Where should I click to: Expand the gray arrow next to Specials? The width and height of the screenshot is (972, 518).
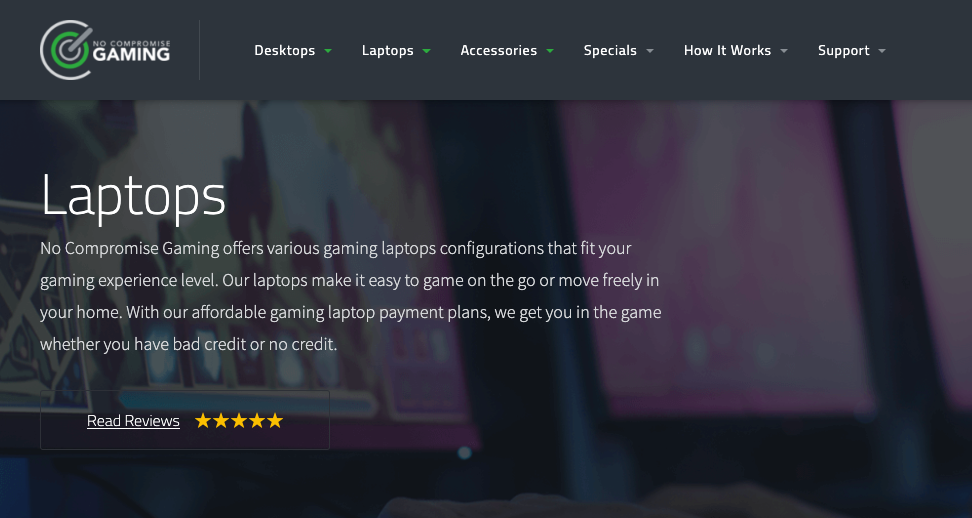click(x=650, y=51)
